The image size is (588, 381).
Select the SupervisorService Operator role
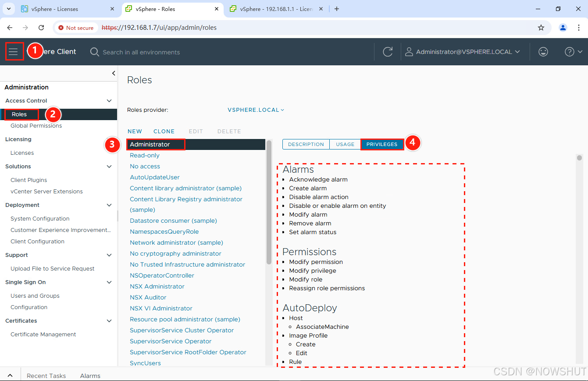[x=171, y=342]
